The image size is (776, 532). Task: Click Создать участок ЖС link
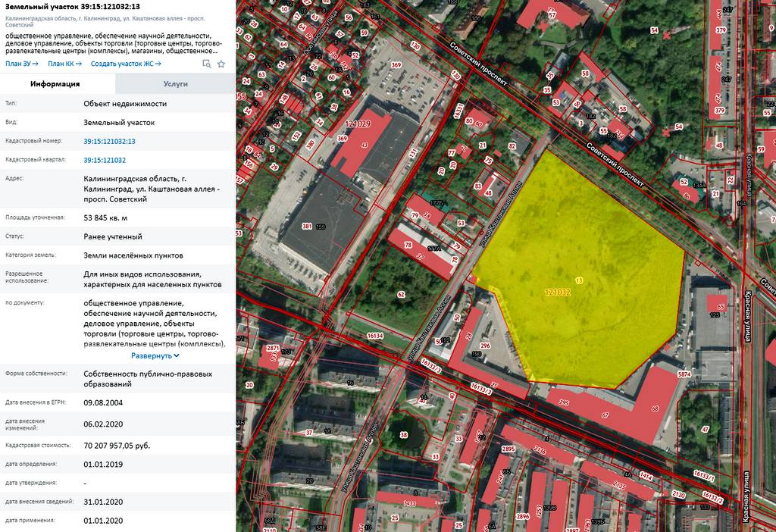(x=126, y=64)
